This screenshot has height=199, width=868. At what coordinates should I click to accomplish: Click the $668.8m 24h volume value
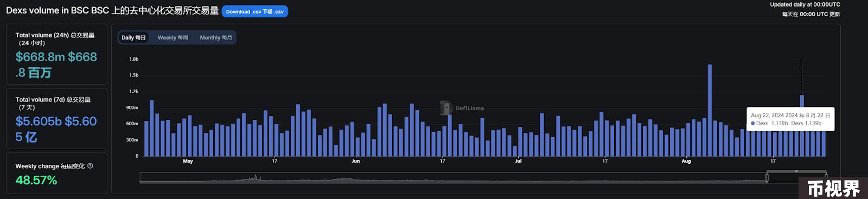click(56, 65)
